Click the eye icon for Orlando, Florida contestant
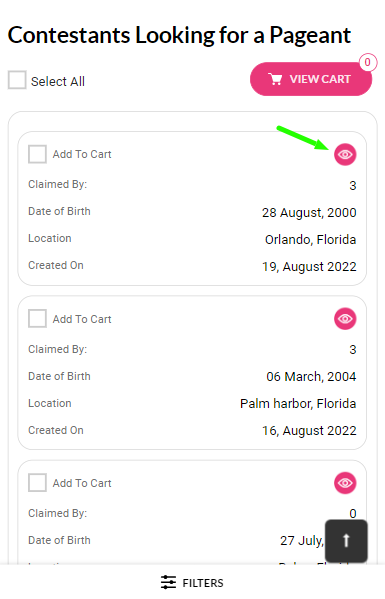 click(345, 154)
